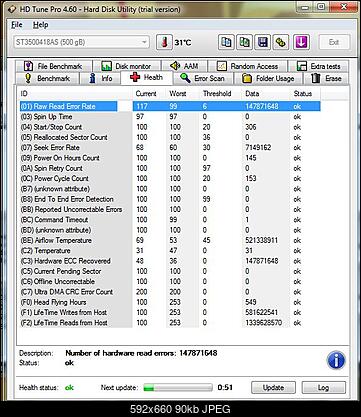Select the (C2) Temperature row
The width and height of the screenshot is (361, 417).
[x=170, y=251]
